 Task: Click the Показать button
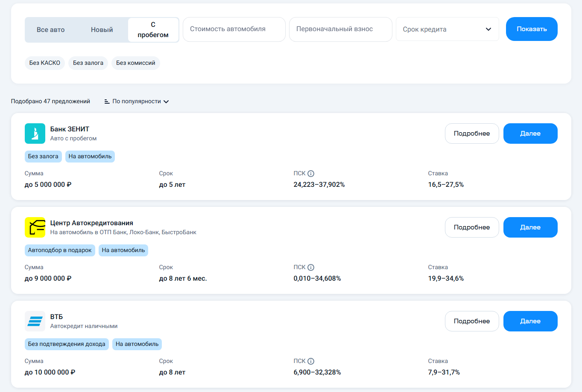pyautogui.click(x=532, y=29)
